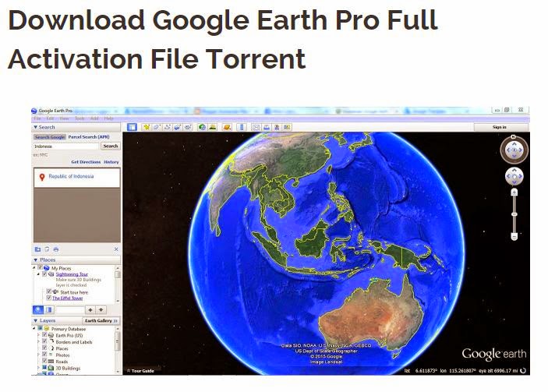
Task: Collapse the Layers panel triangle
Action: (35, 320)
